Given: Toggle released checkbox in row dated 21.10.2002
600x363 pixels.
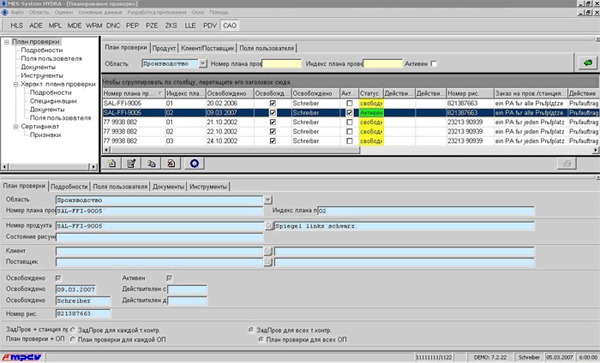Looking at the screenshot, I should tap(272, 122).
